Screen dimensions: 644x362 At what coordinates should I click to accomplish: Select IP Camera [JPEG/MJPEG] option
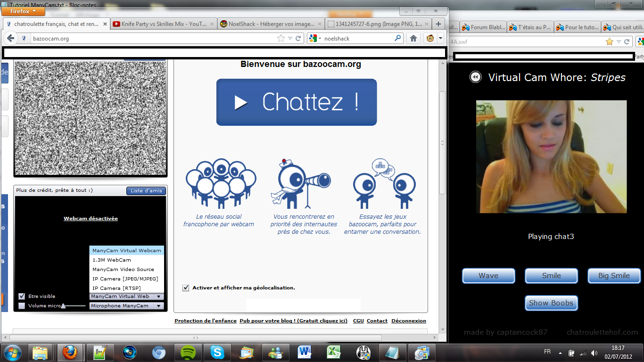tap(126, 279)
